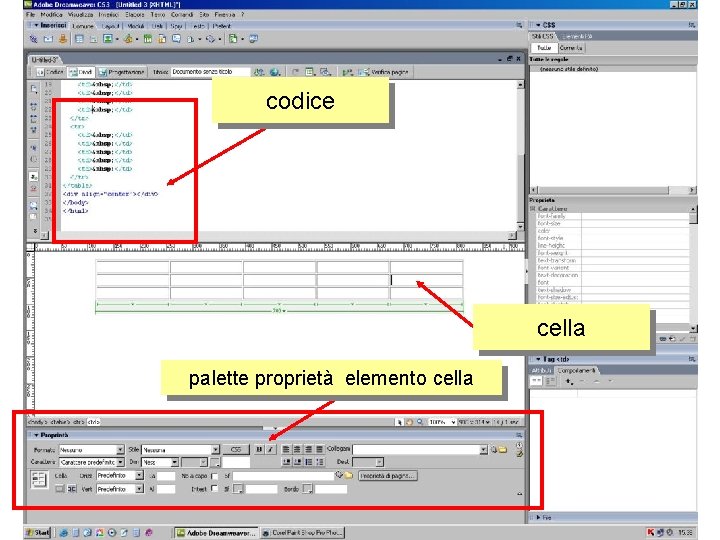This screenshot has height=540, width=720.
Task: Click the Tag Chooser icon
Action: (x=253, y=39)
